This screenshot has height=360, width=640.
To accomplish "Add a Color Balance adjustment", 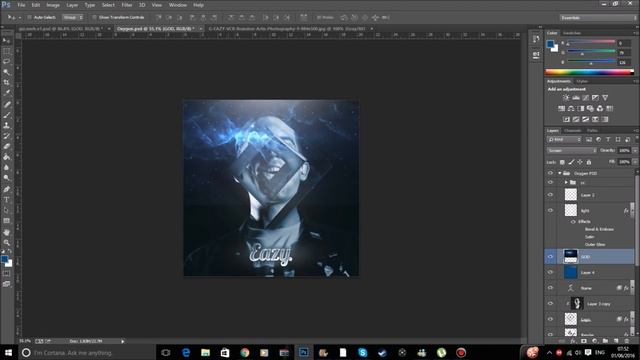I will [x=571, y=108].
